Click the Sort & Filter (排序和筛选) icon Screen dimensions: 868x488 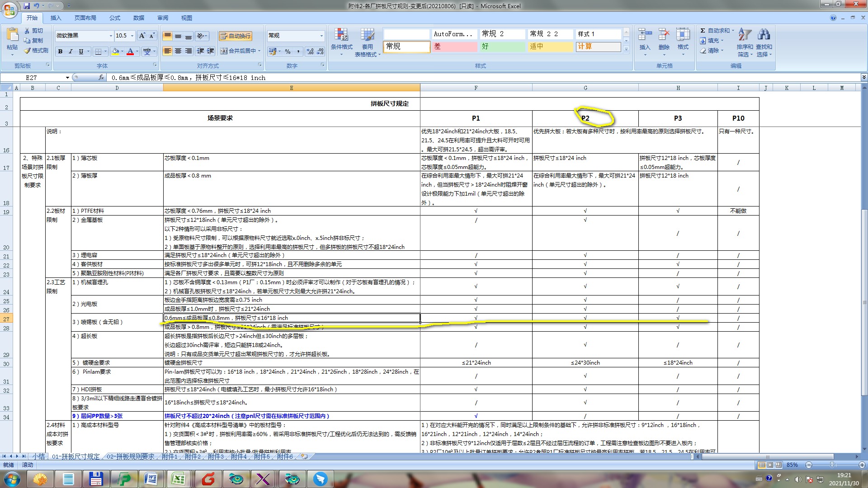tap(745, 35)
